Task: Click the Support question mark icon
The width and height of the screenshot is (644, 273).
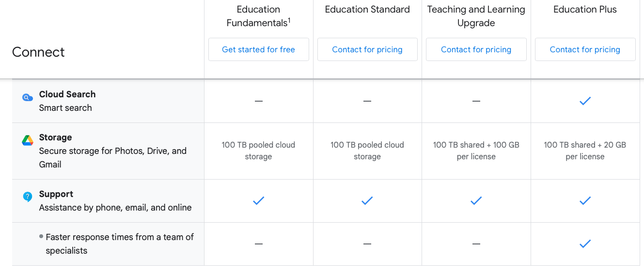Action: pos(28,197)
